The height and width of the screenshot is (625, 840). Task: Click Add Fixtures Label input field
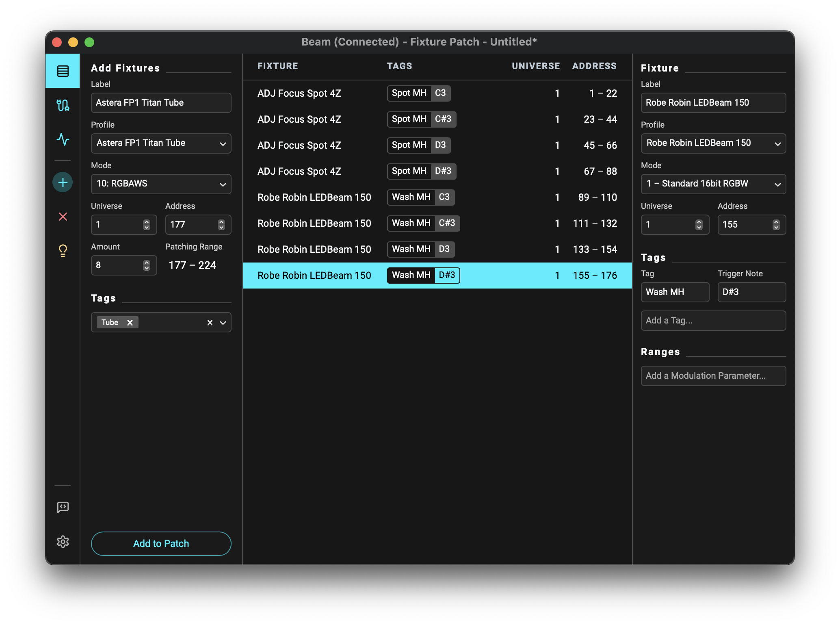161,103
